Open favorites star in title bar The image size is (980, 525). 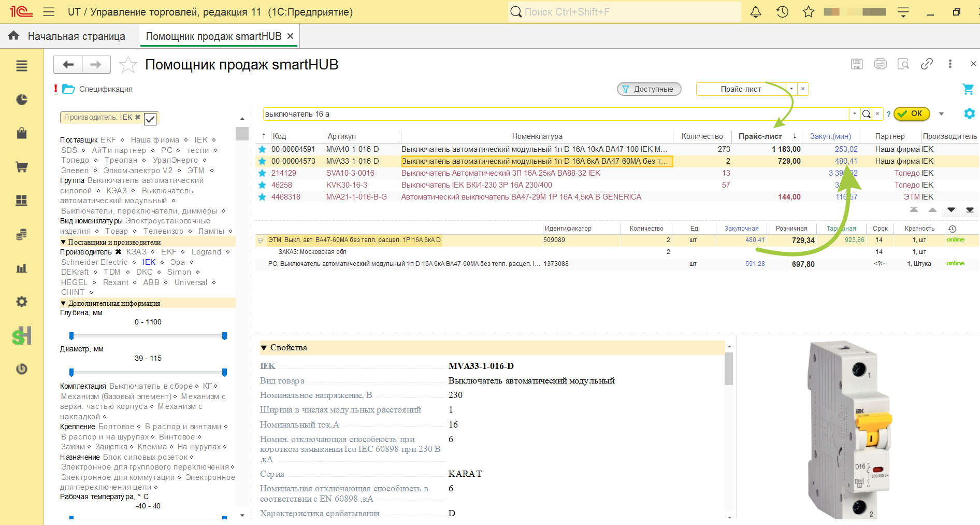pos(809,12)
